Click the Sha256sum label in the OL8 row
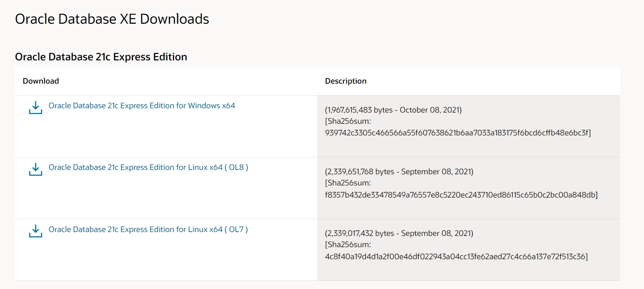Viewport: 644px width, 289px height. pyautogui.click(x=349, y=183)
